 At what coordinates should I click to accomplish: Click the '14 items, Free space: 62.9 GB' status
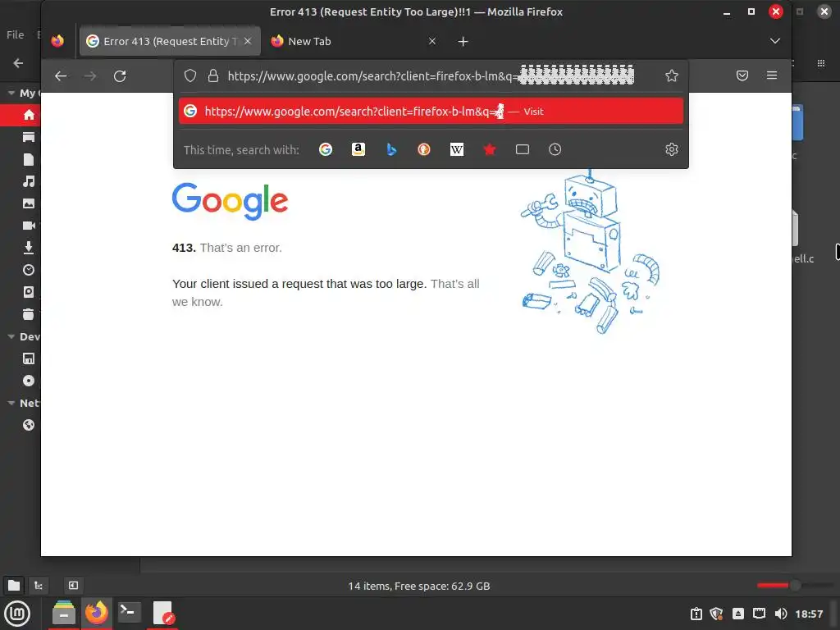click(419, 586)
